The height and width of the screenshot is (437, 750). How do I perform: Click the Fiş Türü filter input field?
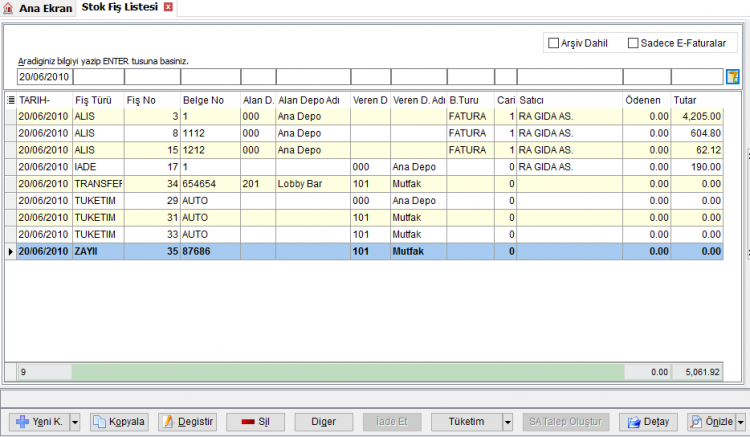pyautogui.click(x=99, y=76)
